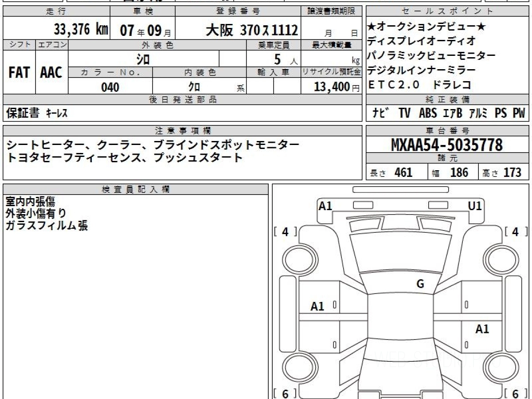Image resolution: width=532 pixels, height=399 pixels.
Task: Select the height value 高さ 173
Action: coord(502,172)
